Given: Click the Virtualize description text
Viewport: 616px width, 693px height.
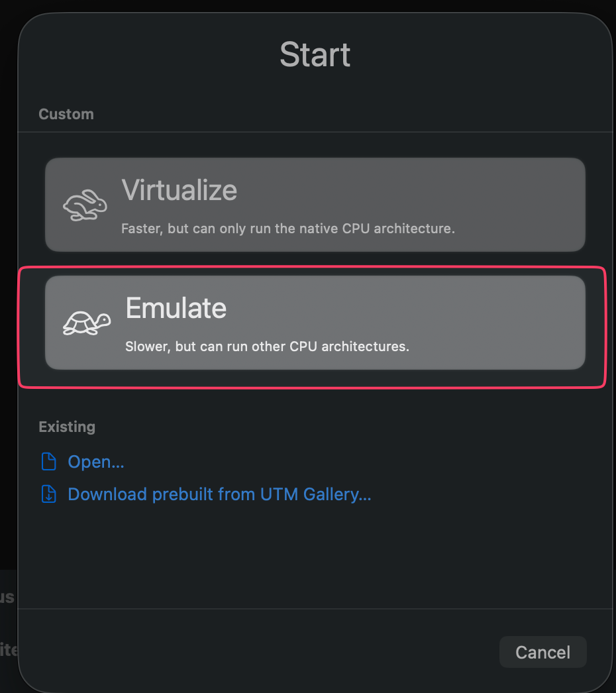Looking at the screenshot, I should [288, 228].
